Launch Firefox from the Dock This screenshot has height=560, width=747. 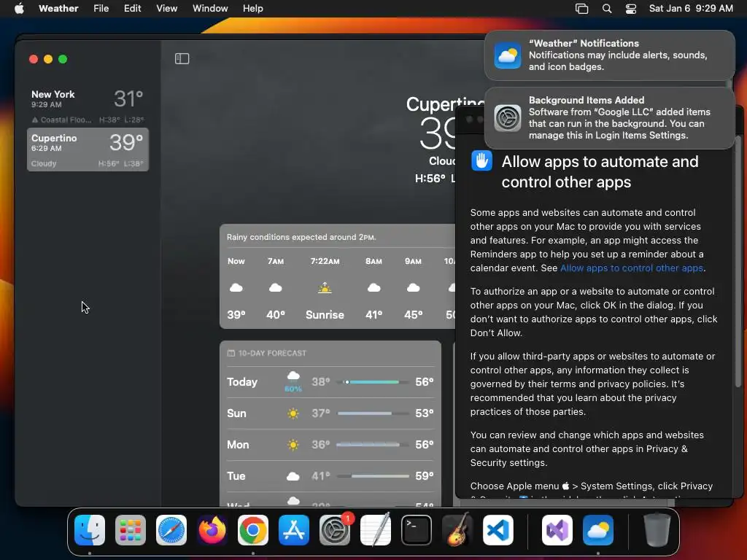(212, 530)
